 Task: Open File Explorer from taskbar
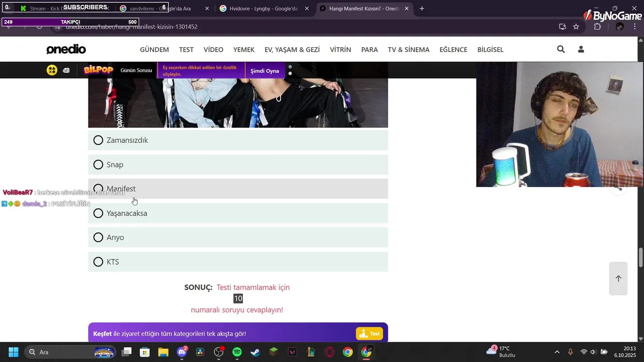click(x=163, y=352)
